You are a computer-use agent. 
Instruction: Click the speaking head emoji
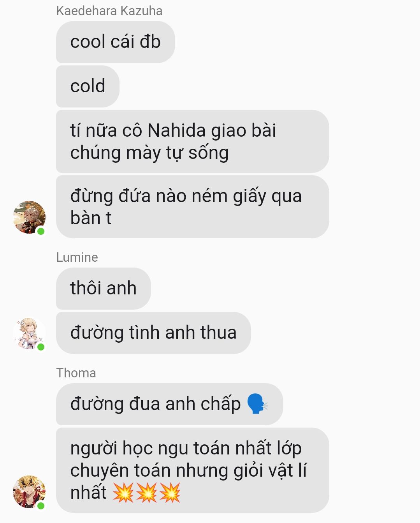pos(258,404)
